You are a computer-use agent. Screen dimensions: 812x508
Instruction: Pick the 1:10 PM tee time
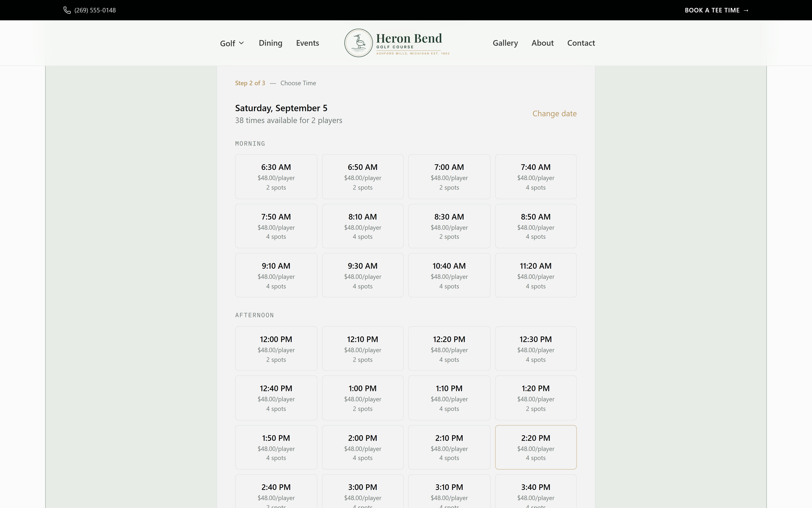(449, 398)
